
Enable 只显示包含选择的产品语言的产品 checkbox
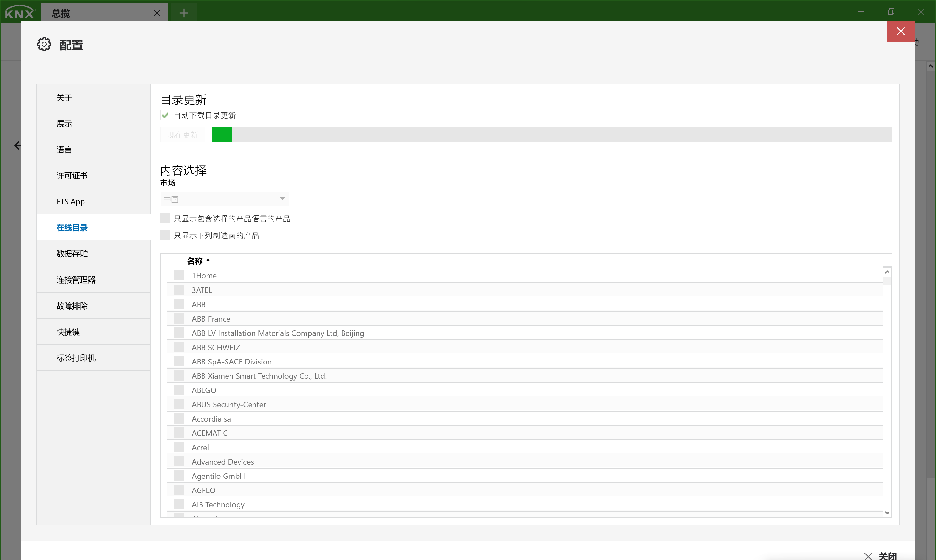click(165, 218)
